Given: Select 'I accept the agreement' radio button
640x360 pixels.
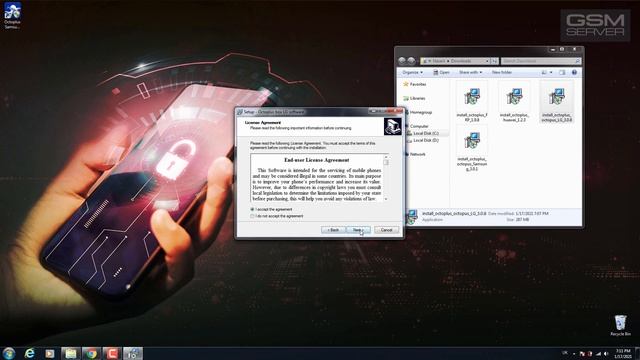Looking at the screenshot, I should click(252, 209).
